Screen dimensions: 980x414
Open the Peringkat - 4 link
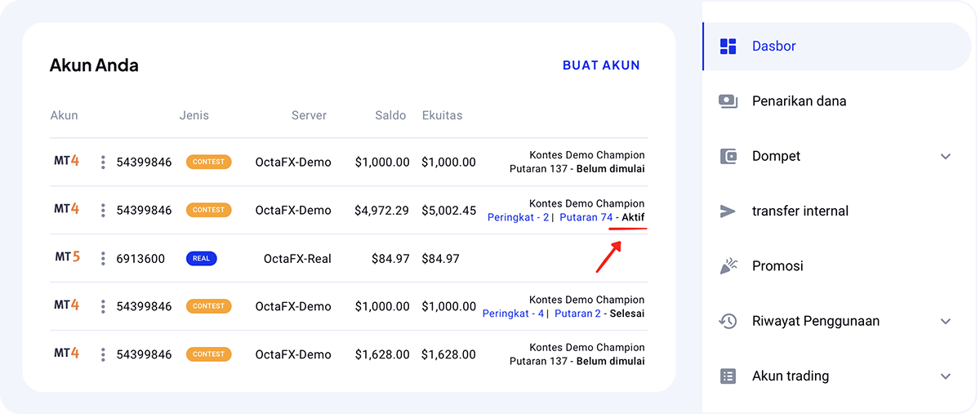pyautogui.click(x=513, y=314)
